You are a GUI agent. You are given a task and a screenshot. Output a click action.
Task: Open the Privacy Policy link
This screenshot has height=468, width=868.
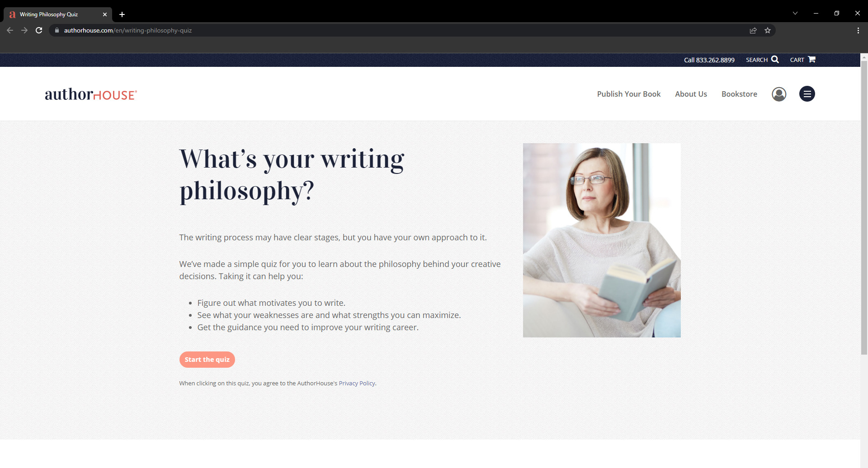pos(357,383)
